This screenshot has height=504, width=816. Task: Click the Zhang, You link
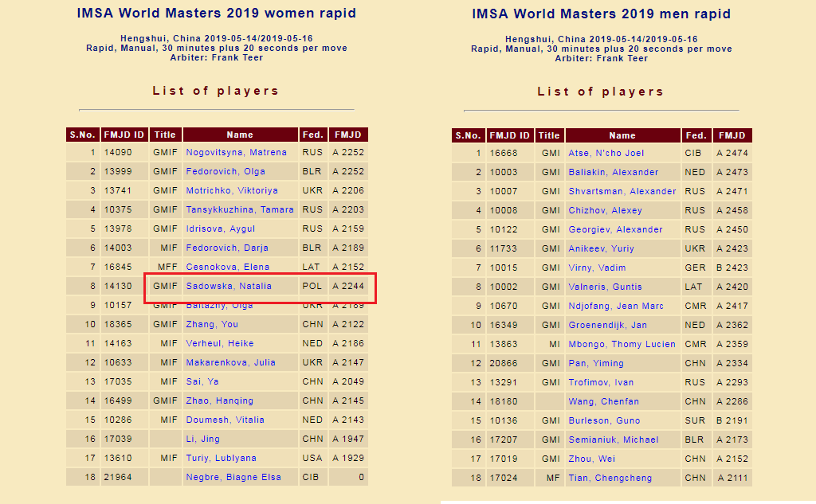pyautogui.click(x=212, y=325)
